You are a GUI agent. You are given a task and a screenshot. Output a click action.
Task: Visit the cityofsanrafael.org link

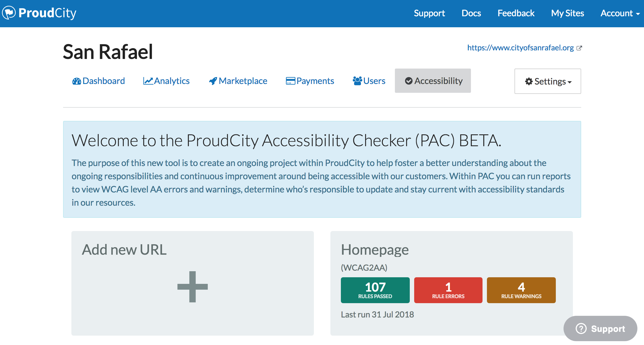pyautogui.click(x=521, y=48)
